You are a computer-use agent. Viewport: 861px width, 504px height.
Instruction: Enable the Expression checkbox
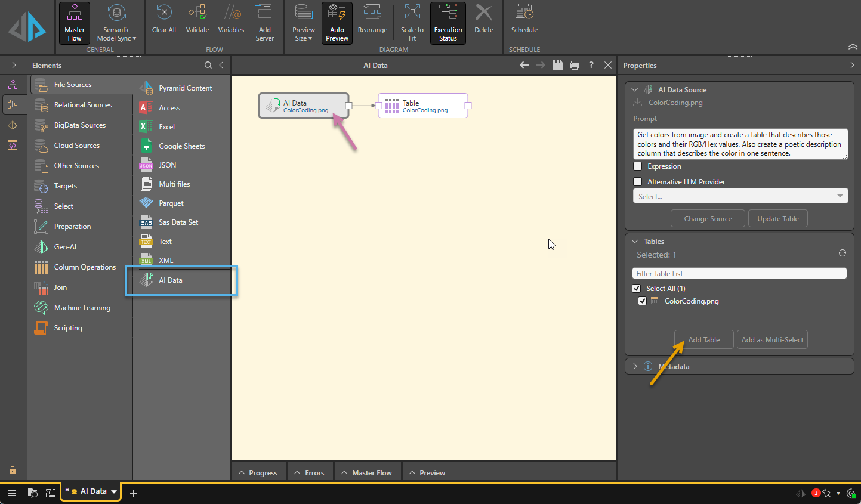point(638,166)
